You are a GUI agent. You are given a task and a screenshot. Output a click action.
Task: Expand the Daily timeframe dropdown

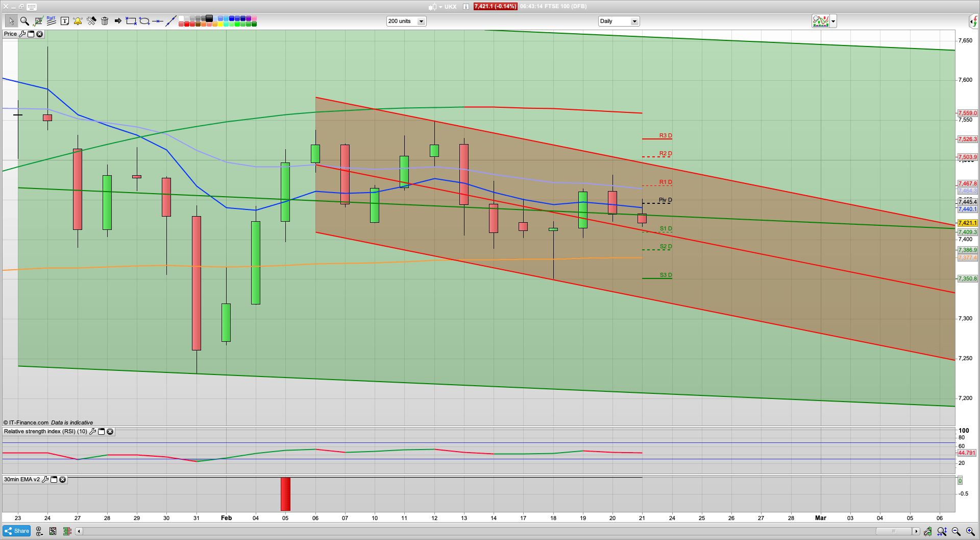tap(634, 21)
